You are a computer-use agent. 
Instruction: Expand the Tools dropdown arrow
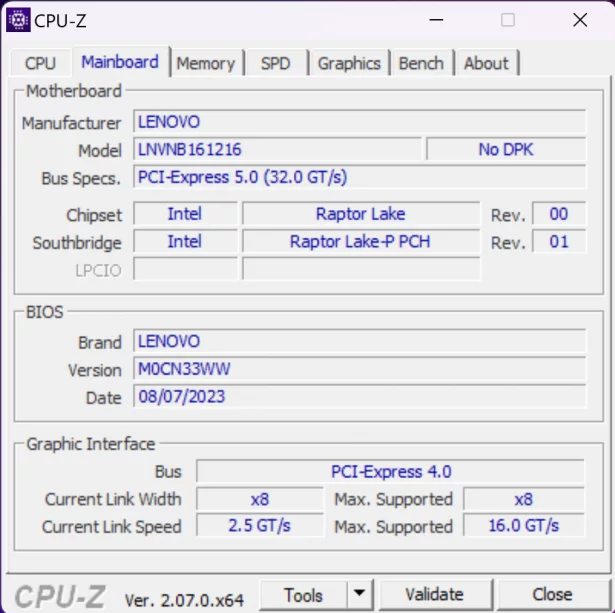tap(360, 595)
